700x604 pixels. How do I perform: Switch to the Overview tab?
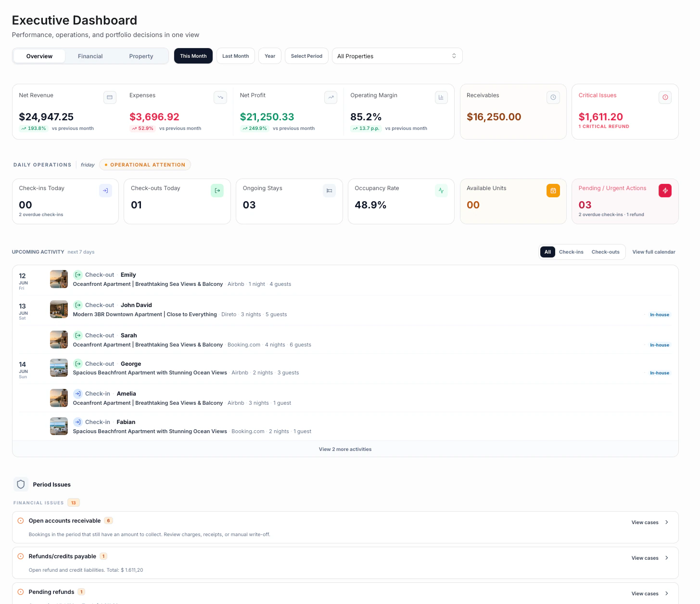pos(39,56)
